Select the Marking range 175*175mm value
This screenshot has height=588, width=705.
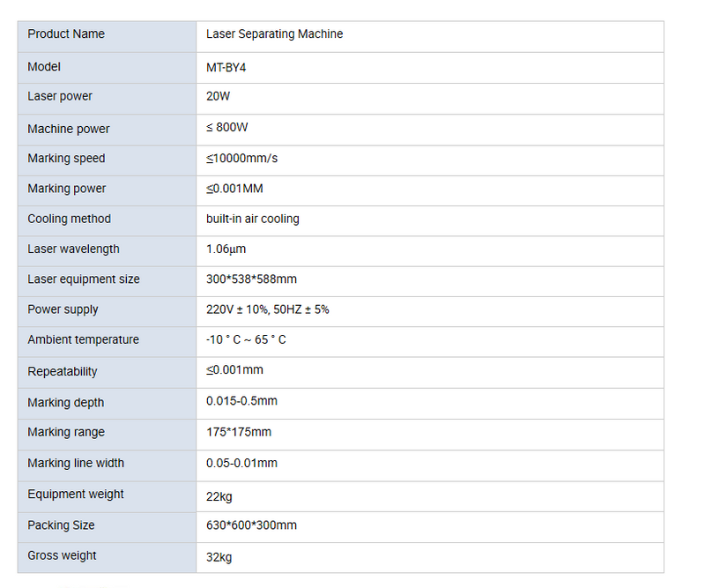[x=239, y=432]
